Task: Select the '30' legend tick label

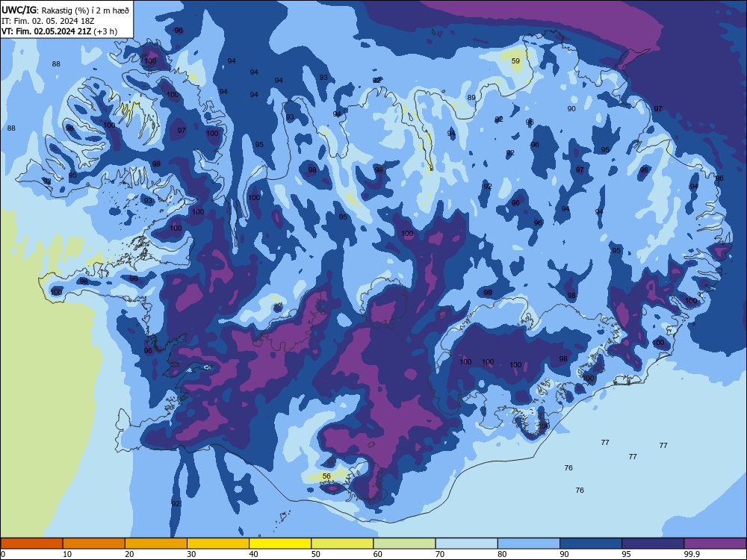Action: (x=191, y=554)
